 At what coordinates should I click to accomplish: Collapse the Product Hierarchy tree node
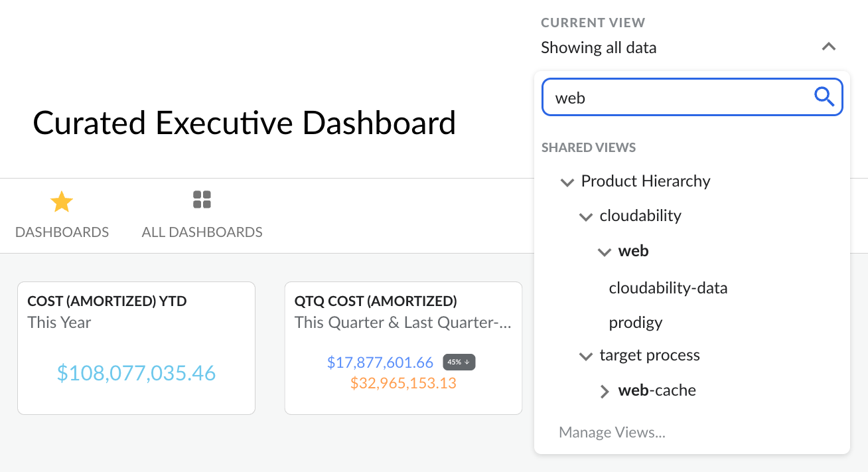click(x=567, y=182)
